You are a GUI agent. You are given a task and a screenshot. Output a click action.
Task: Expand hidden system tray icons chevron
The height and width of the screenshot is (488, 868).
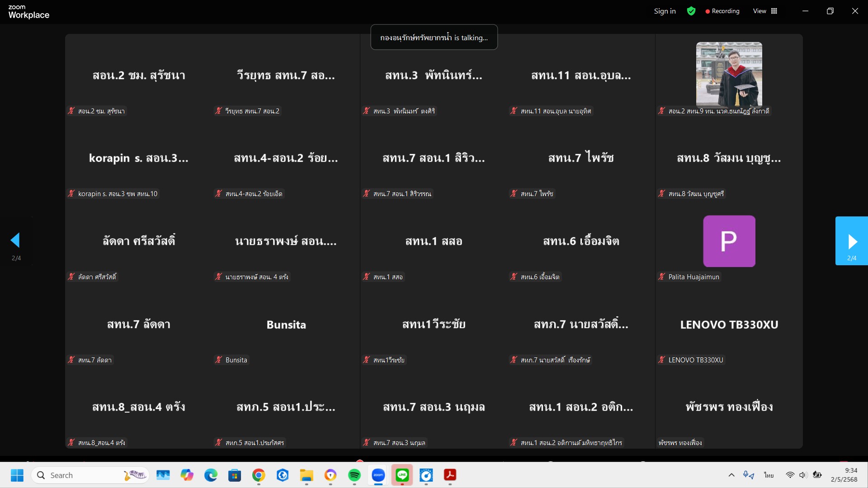[731, 475]
